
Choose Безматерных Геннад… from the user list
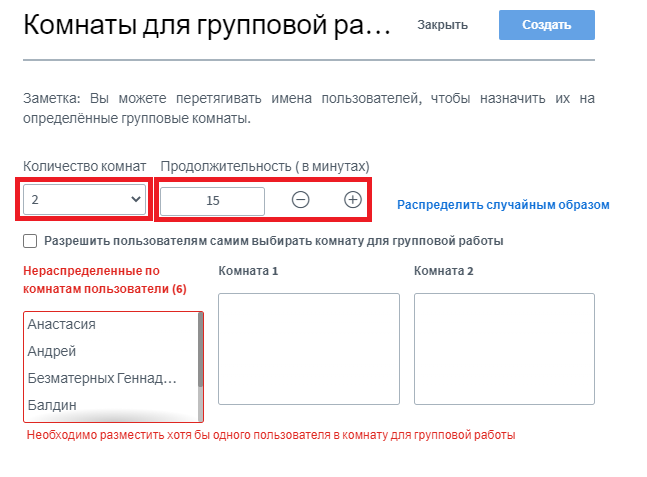[102, 378]
